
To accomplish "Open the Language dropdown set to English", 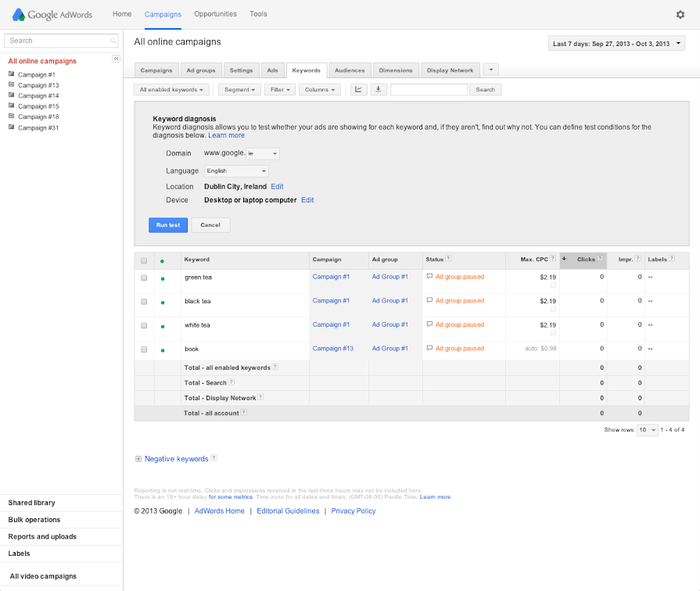I will click(236, 170).
